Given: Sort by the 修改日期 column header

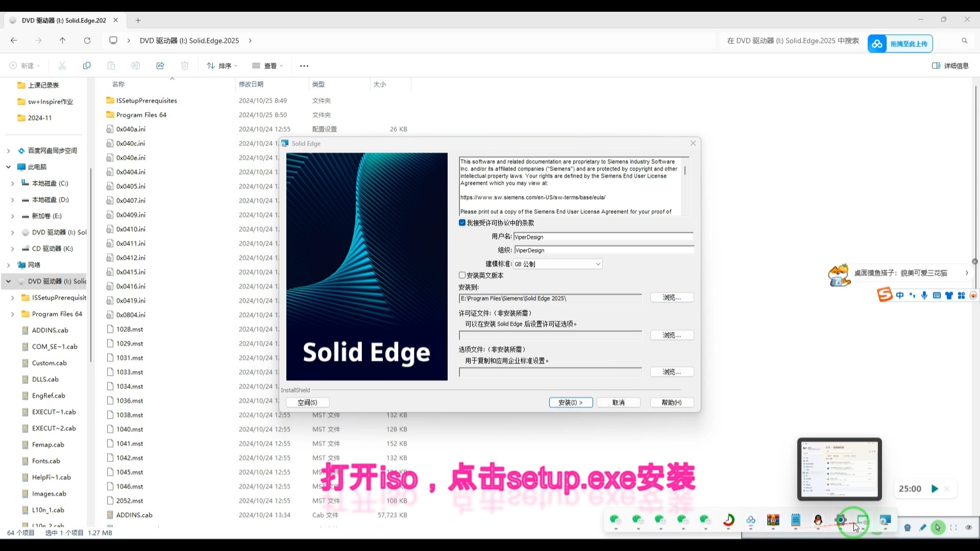Looking at the screenshot, I should [x=251, y=84].
